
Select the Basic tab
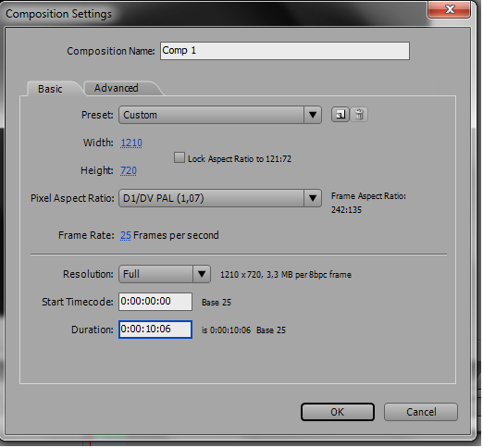(50, 89)
